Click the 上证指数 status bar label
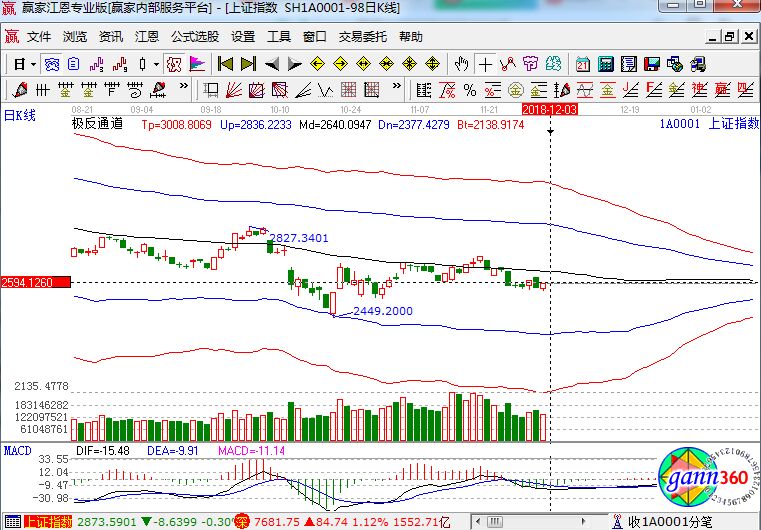This screenshot has height=530, width=761. 48,522
